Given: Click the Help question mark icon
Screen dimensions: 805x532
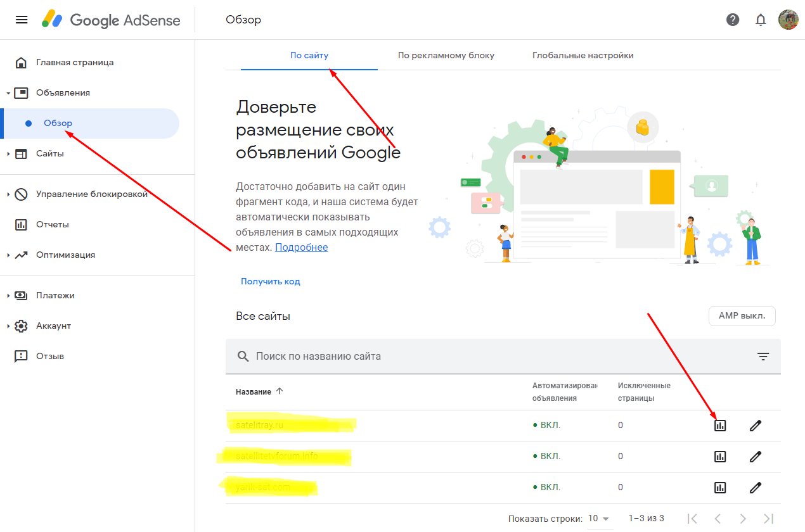Looking at the screenshot, I should coord(733,20).
